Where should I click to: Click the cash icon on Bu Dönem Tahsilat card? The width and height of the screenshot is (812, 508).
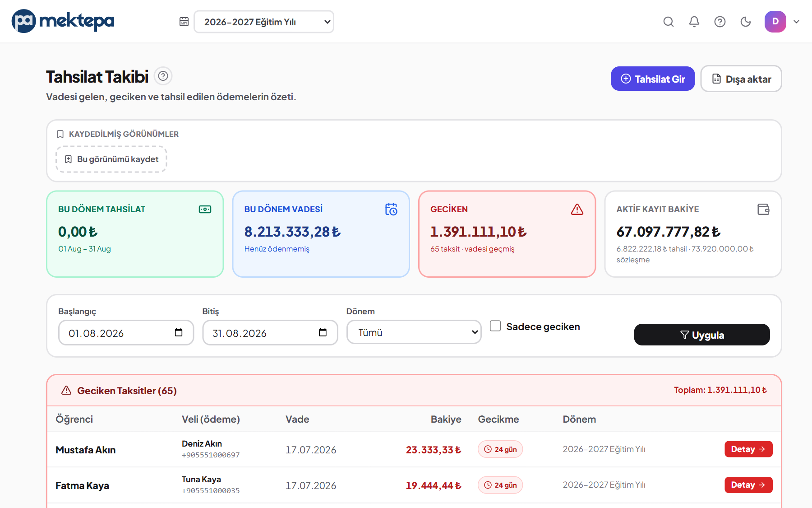205,209
